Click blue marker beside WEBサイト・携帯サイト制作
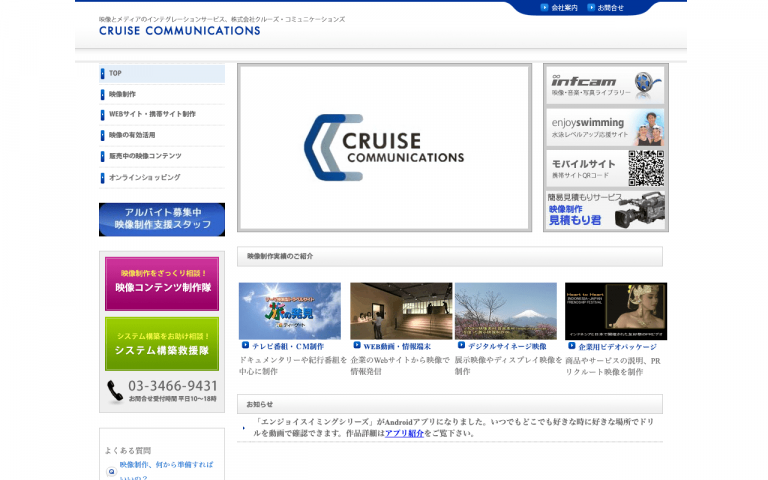Viewport: 768px width, 480px height. coord(102,115)
